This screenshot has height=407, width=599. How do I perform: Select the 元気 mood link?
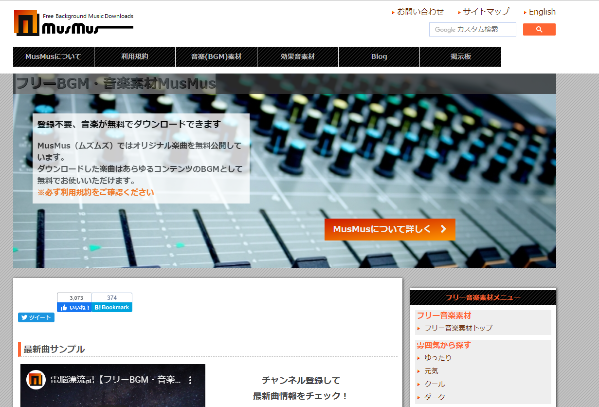point(431,371)
